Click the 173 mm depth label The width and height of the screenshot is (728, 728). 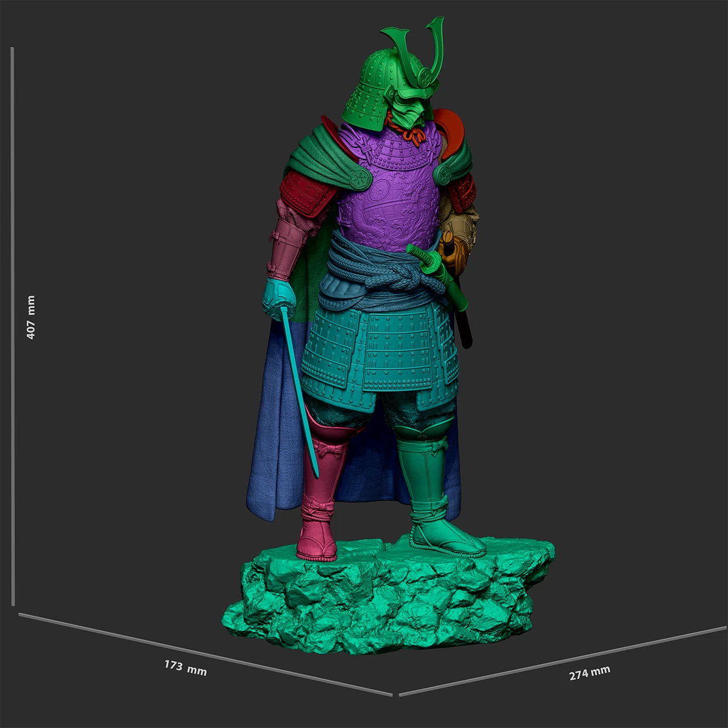point(186,668)
